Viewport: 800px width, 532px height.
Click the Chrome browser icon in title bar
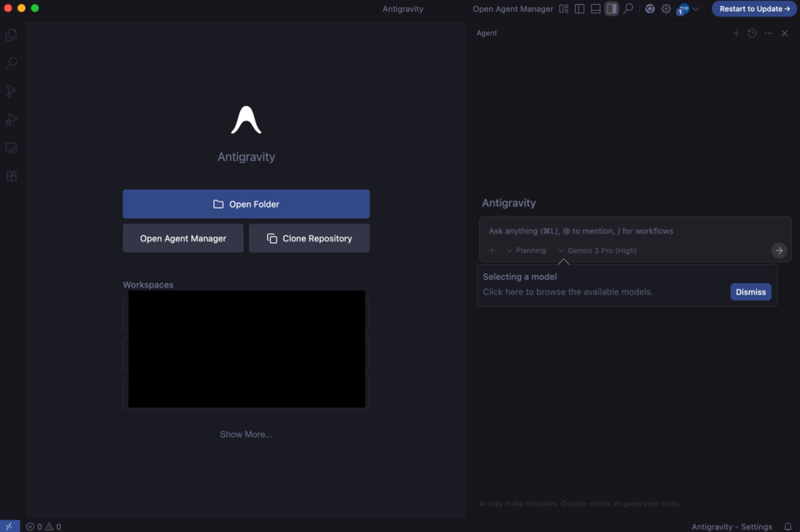point(649,9)
